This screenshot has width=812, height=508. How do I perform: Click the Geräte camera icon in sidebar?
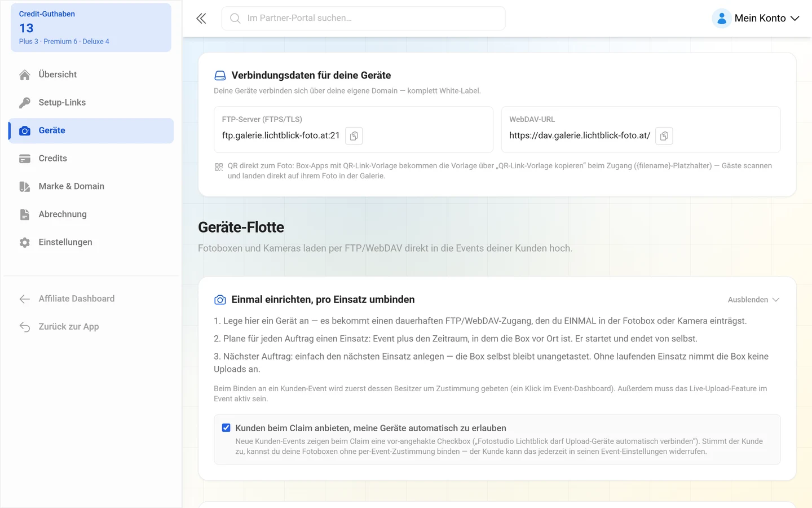click(x=25, y=131)
